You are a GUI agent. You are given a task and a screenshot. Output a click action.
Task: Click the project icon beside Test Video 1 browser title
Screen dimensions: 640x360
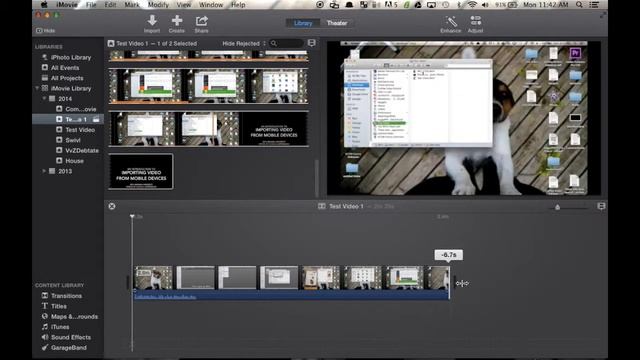tap(111, 43)
